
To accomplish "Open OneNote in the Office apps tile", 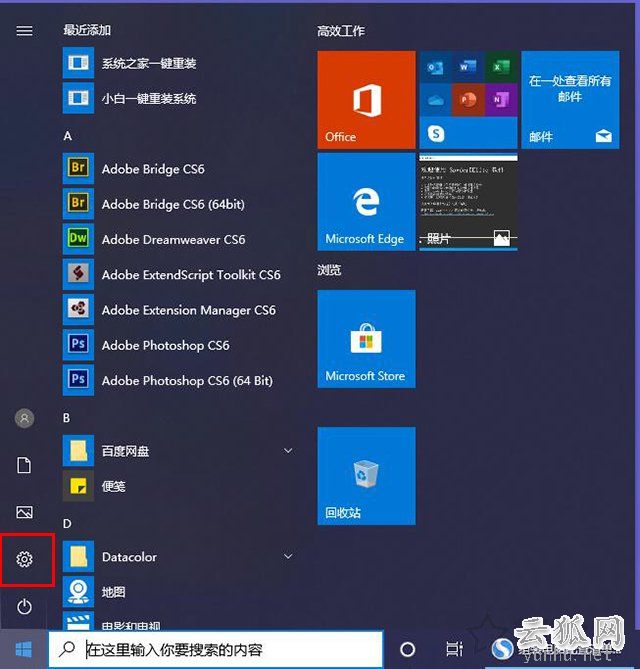I will (501, 100).
